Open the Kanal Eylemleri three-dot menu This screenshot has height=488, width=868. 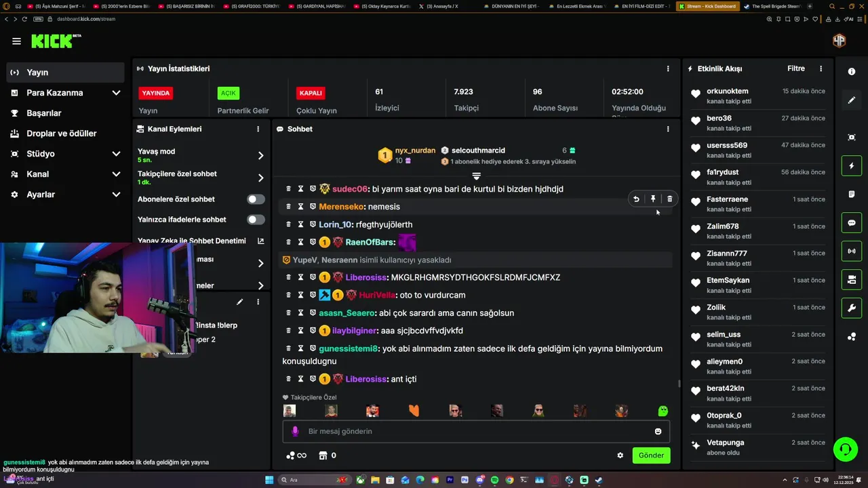click(x=258, y=129)
